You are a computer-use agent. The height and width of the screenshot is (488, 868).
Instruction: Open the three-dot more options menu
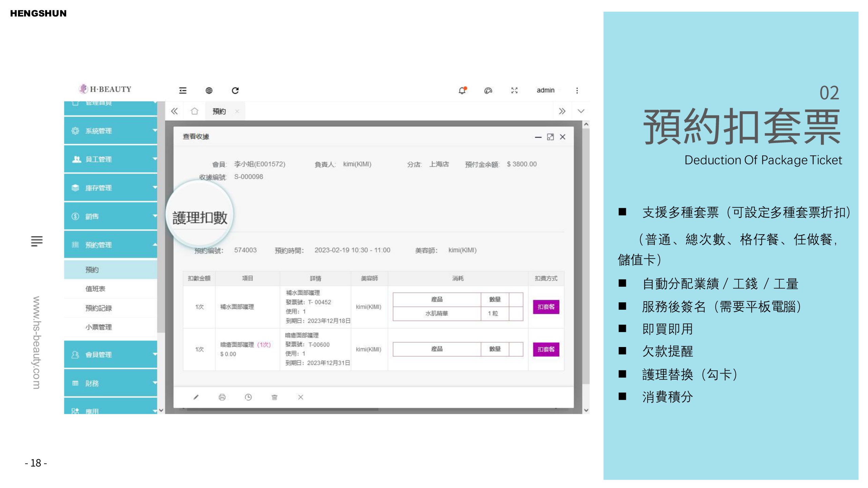(x=577, y=90)
